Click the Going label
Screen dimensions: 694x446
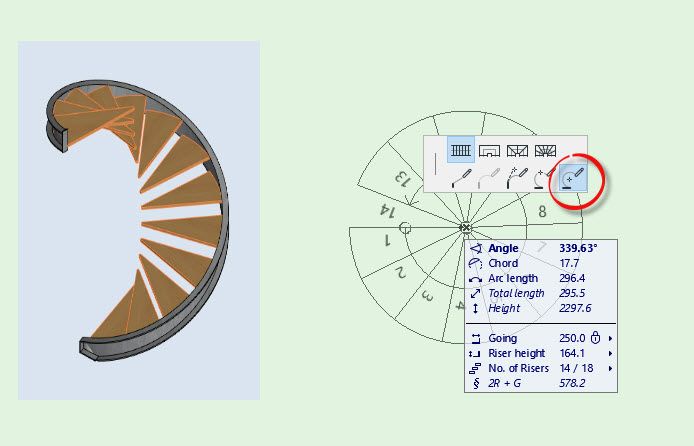click(x=502, y=338)
